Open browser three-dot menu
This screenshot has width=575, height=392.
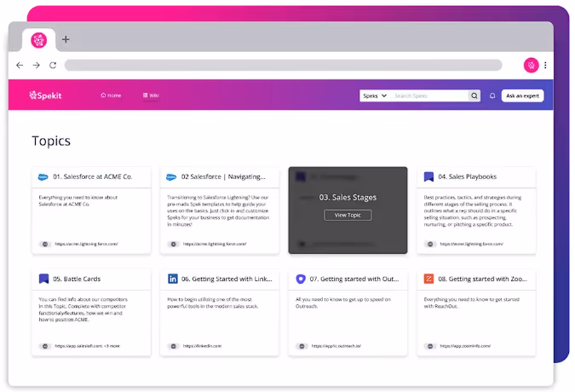click(x=545, y=66)
